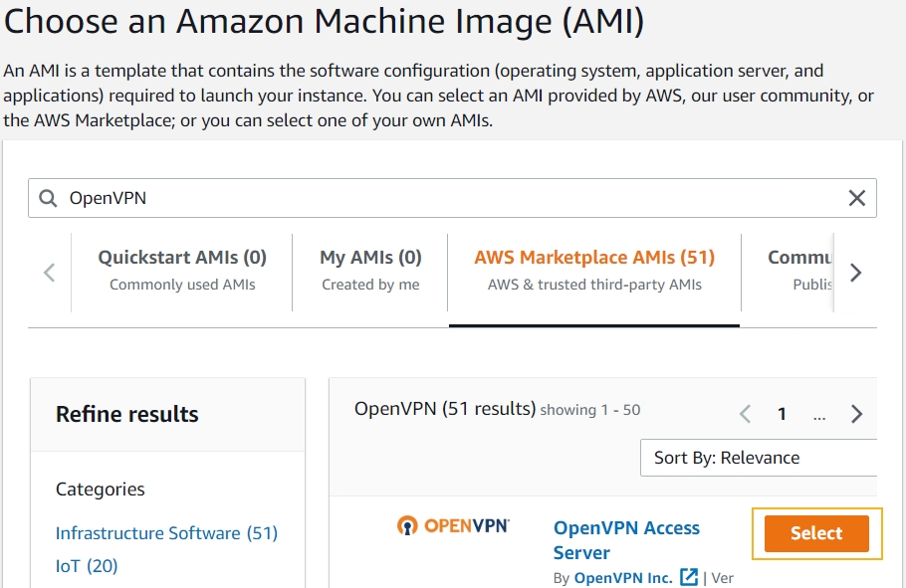Click the Refine results heading
The width and height of the screenshot is (906, 588).
click(127, 414)
